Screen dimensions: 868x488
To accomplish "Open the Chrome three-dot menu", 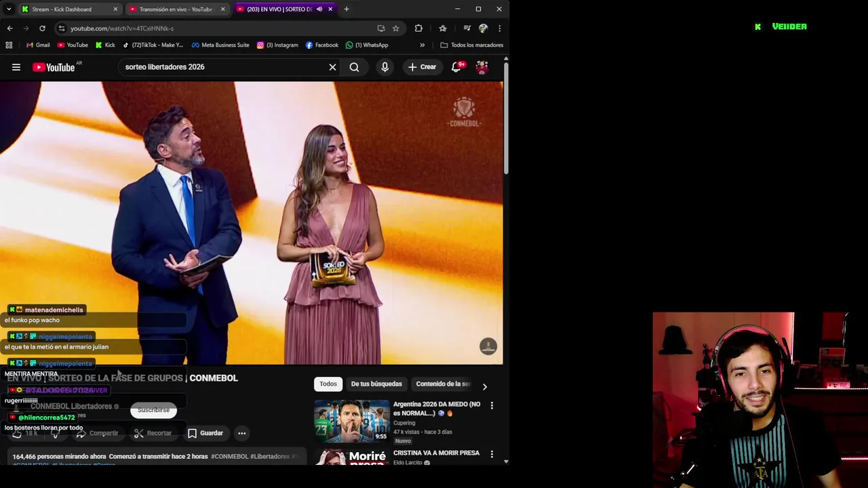I will click(x=499, y=28).
